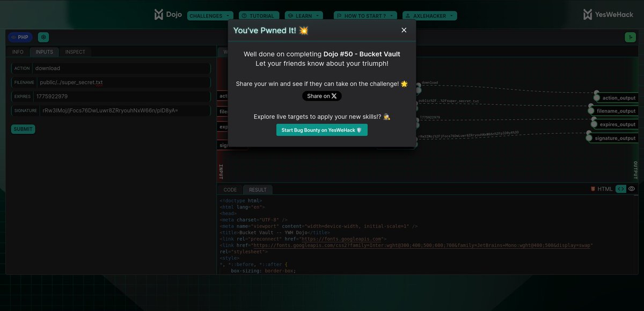This screenshot has height=311, width=644.
Task: Select the RESULT tab
Action: pos(258,190)
